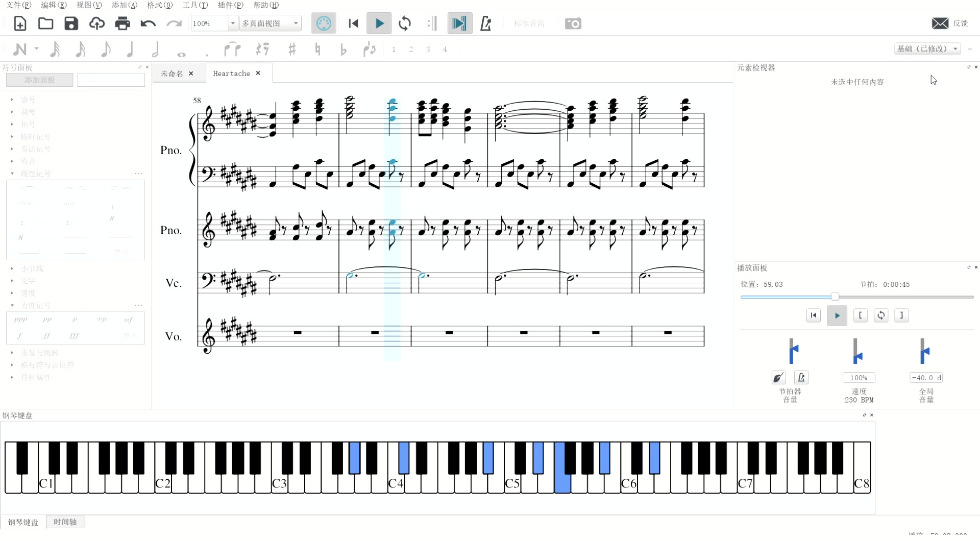Toggle loop playback in the main toolbar
The width and height of the screenshot is (980, 541).
[x=405, y=23]
